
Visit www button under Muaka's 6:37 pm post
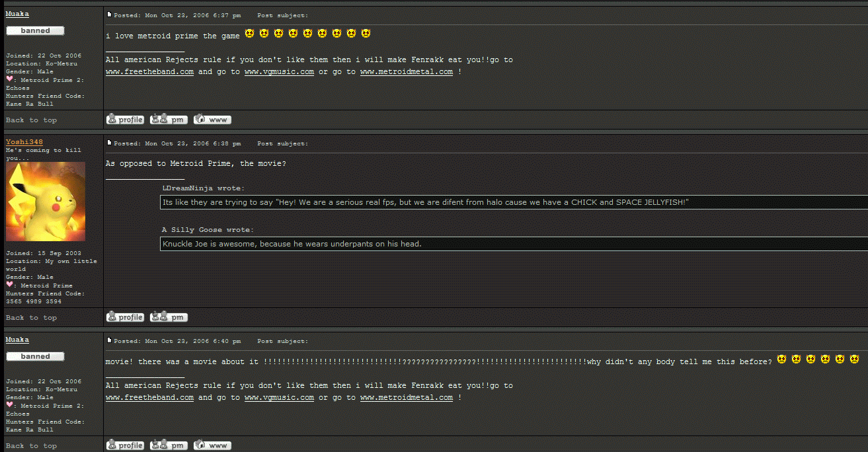pos(212,120)
